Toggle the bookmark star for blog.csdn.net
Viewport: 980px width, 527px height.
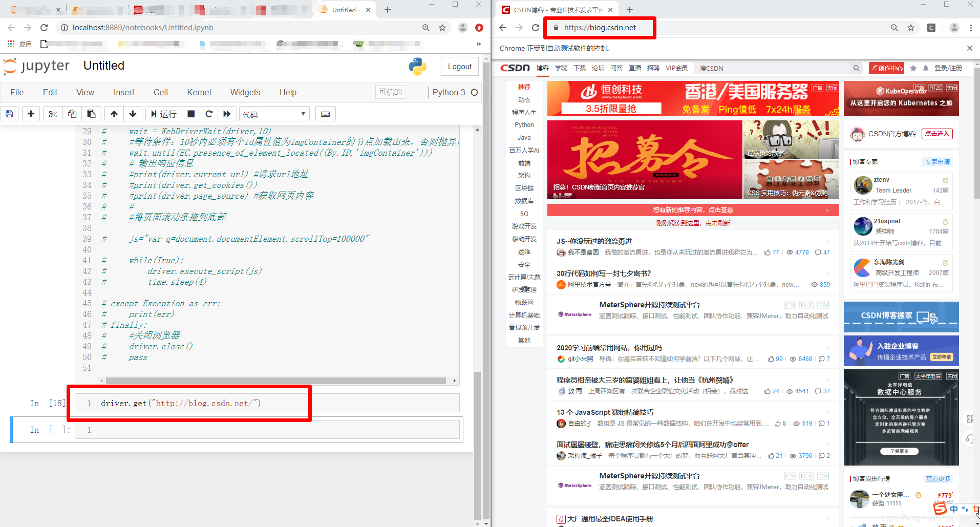click(911, 28)
